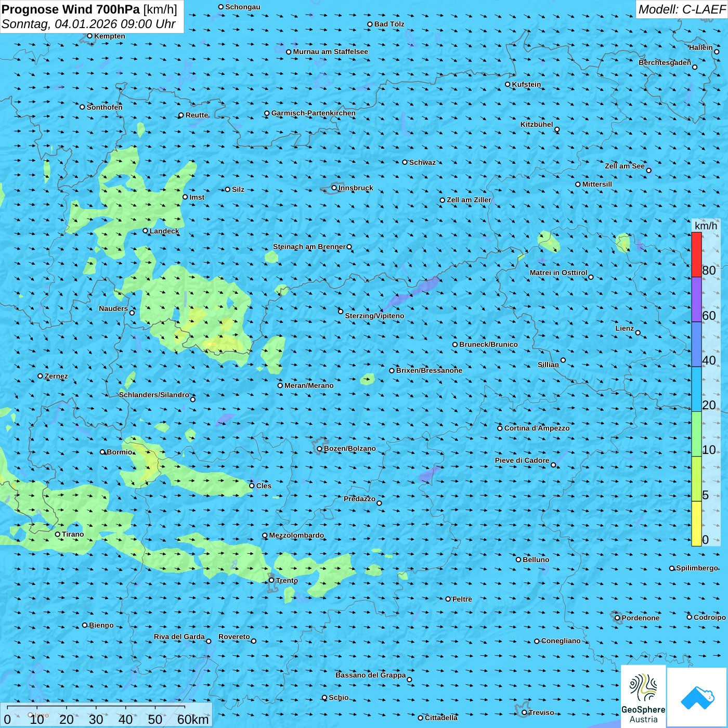The height and width of the screenshot is (728, 728).
Task: Click the 'Cles' label
Action: [264, 486]
